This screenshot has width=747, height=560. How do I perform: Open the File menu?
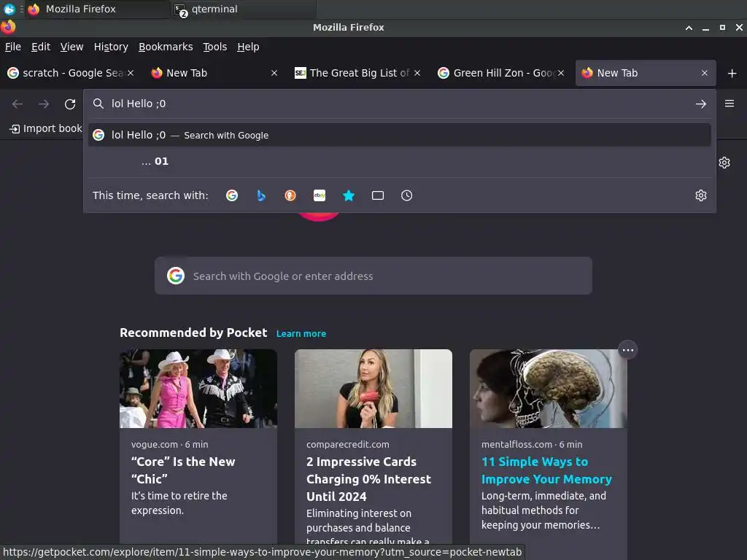(13, 47)
